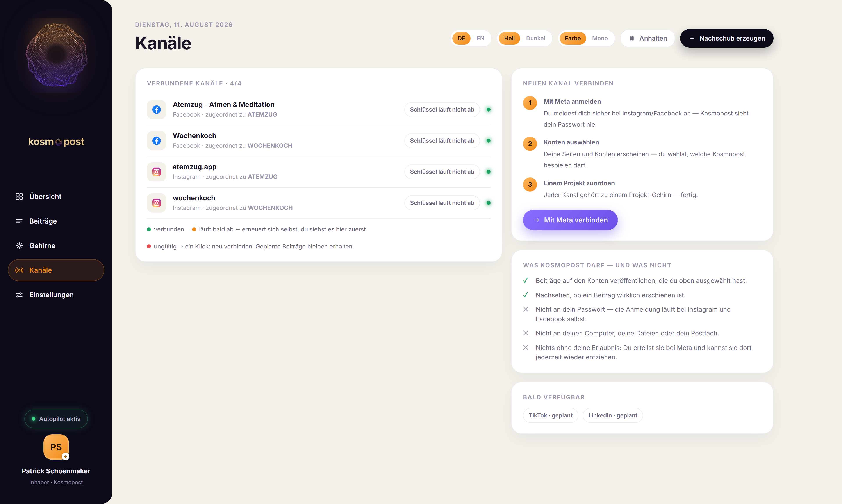842x504 pixels.
Task: Click the atemzug.app channel name
Action: click(x=194, y=167)
